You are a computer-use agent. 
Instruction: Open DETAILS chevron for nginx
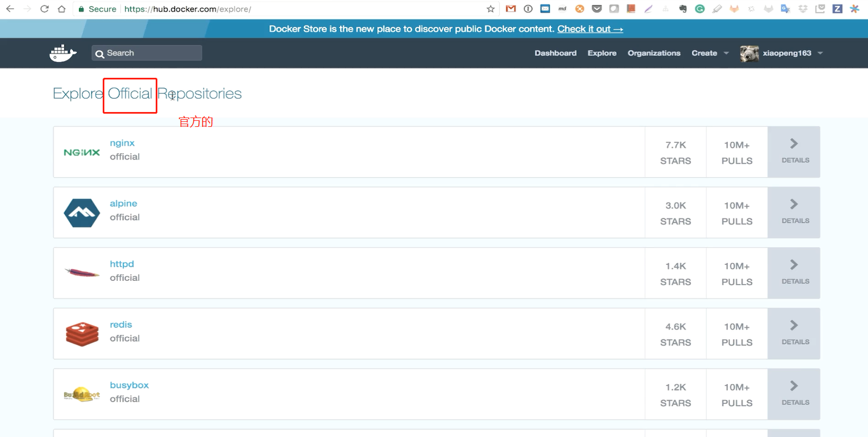point(794,152)
